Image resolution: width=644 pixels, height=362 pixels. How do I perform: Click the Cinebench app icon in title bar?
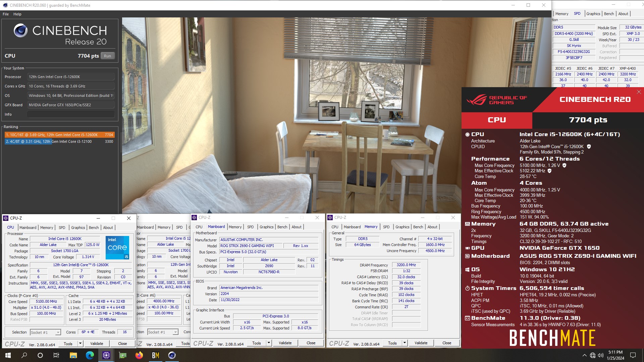5,5
